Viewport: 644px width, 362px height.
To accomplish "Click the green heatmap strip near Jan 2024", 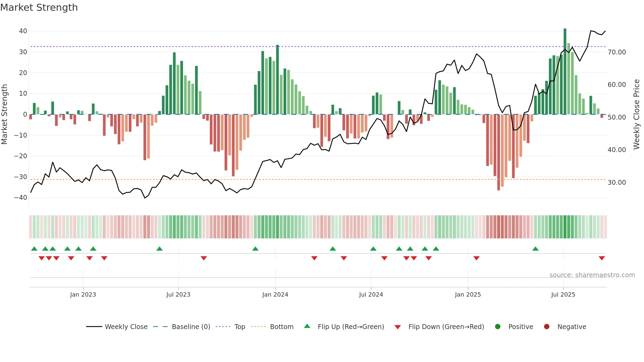I will click(277, 227).
